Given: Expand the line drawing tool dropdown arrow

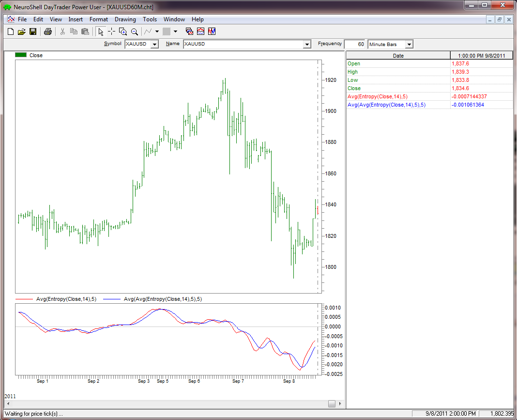Looking at the screenshot, I should point(157,31).
